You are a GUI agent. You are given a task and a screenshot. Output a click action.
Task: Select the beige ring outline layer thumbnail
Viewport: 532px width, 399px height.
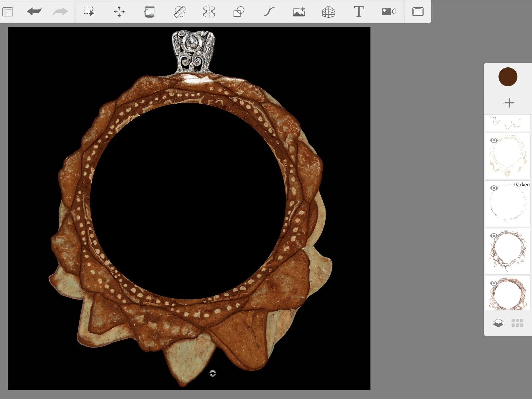[508, 156]
